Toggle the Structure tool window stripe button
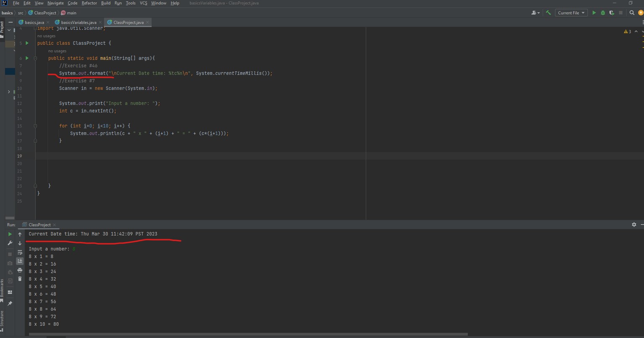The height and width of the screenshot is (338, 644). [x=2, y=321]
